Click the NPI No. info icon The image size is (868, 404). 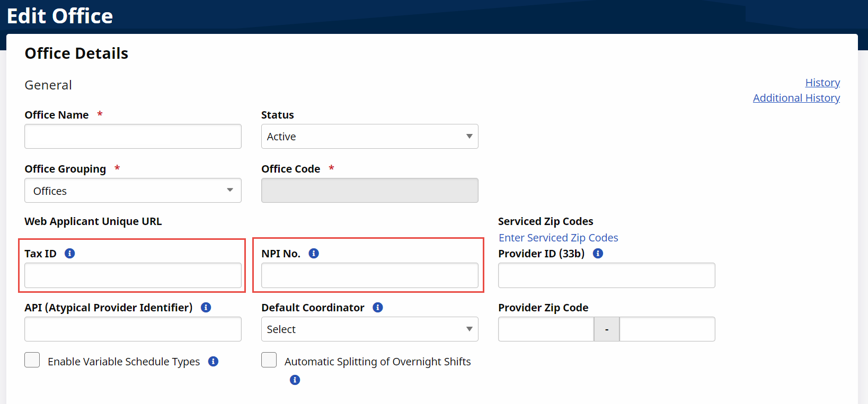tap(314, 254)
